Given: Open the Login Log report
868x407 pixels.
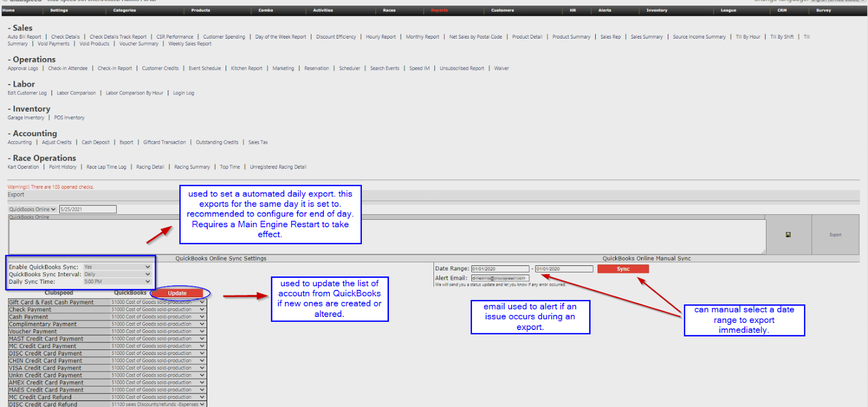Looking at the screenshot, I should click(183, 93).
